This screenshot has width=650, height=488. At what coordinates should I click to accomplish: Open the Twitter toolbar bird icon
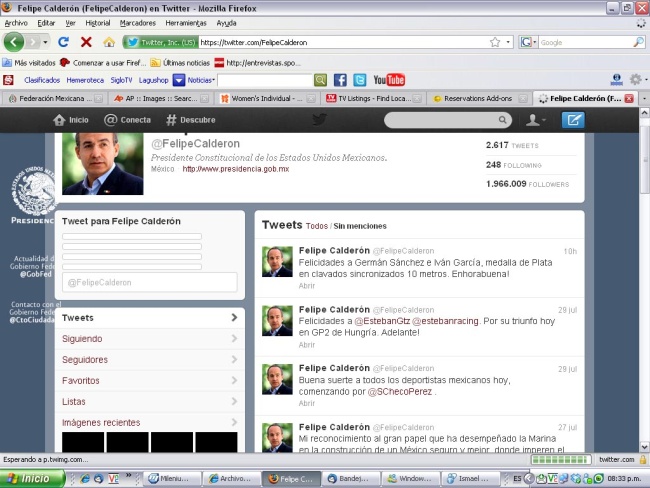pyautogui.click(x=359, y=80)
